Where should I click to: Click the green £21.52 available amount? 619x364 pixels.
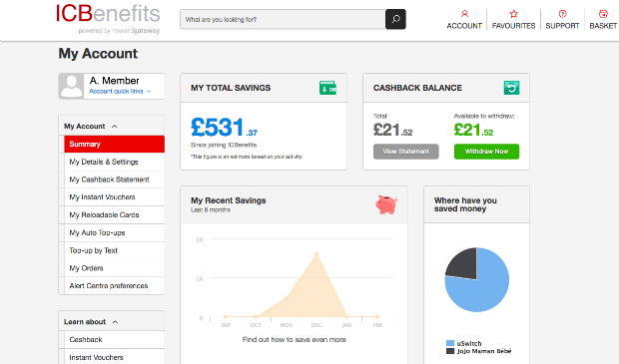[473, 130]
